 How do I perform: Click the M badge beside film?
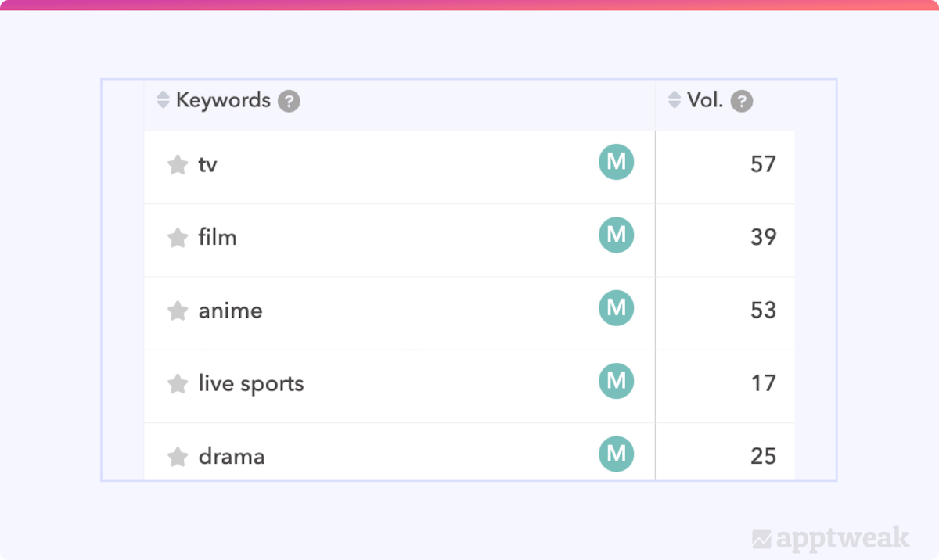(616, 235)
